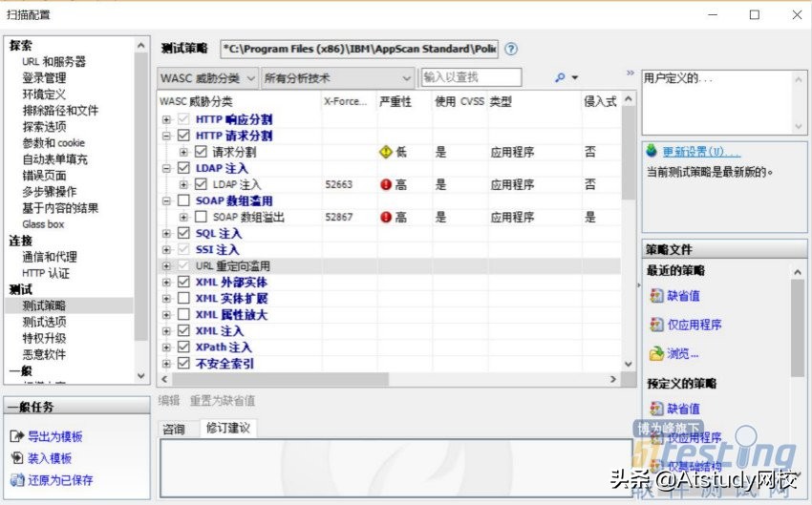Image resolution: width=812 pixels, height=505 pixels.
Task: Click the 导出为模板 link
Action: coord(54,436)
